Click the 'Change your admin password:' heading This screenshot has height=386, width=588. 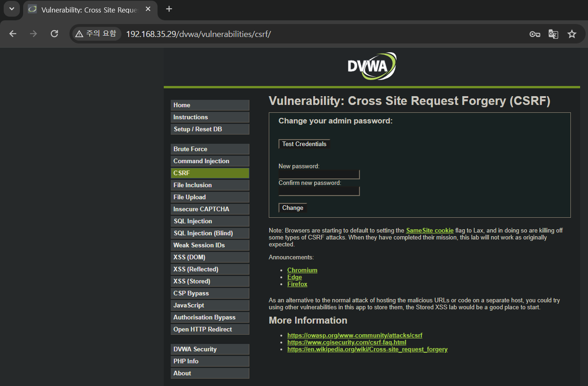point(335,121)
